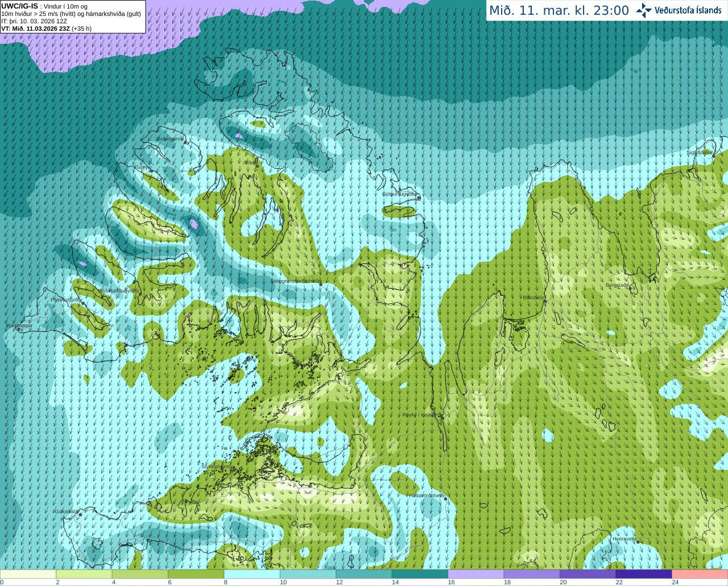728x586 pixels.
Task: Click the Veðurstofa Íslands logo icon
Action: coord(644,10)
